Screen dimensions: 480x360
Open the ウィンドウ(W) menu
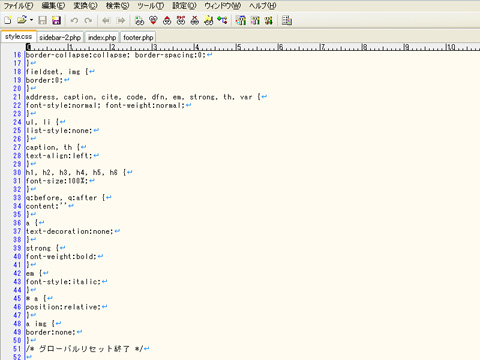pos(223,6)
